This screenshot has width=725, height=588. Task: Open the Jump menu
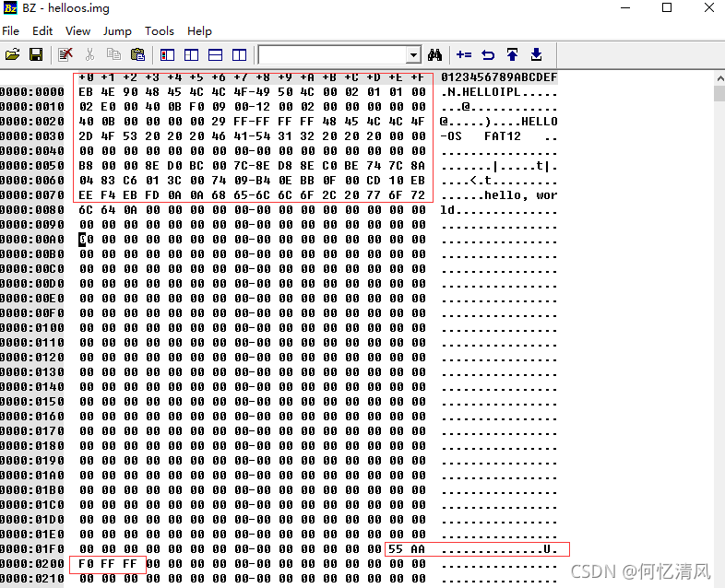coord(117,31)
